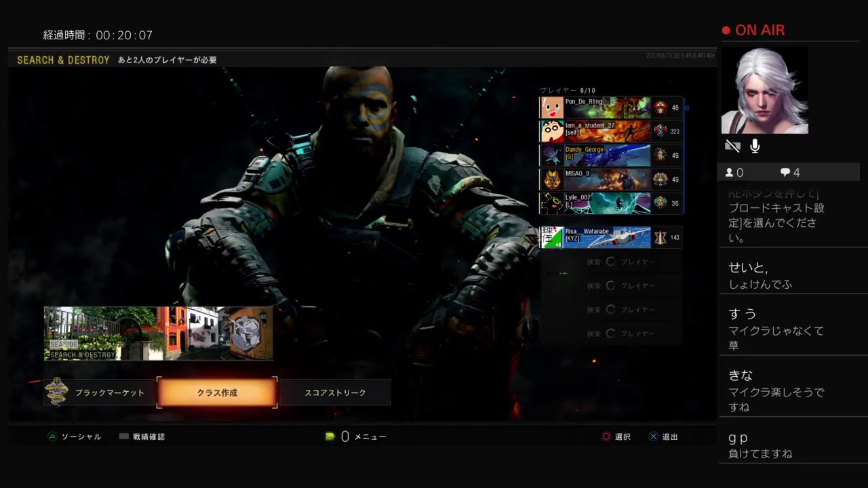This screenshot has height=488, width=868.
Task: Toggle the disabled camera icon
Action: point(732,146)
